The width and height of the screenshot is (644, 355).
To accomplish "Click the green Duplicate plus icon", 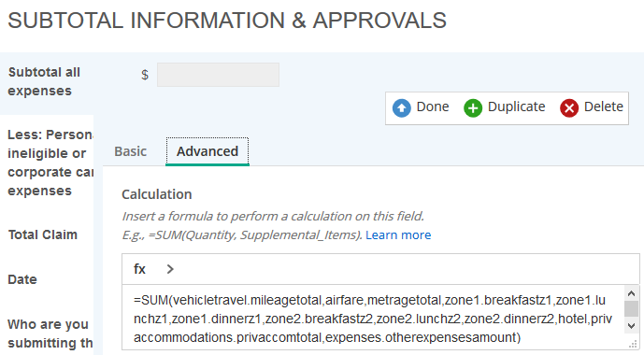I will point(473,108).
